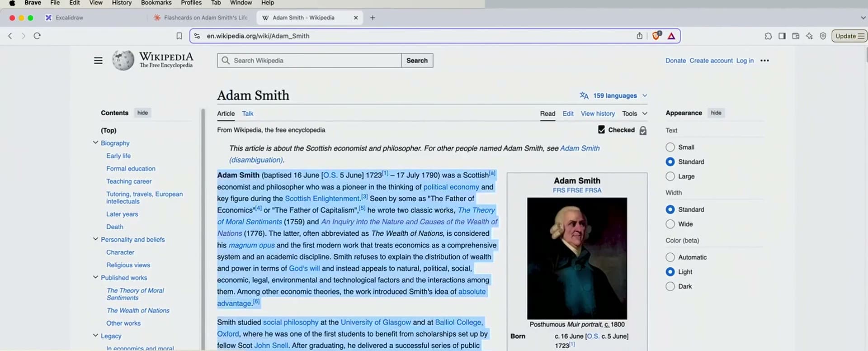The height and width of the screenshot is (351, 868).
Task: Open the personal tools ellipsis menu
Action: [764, 61]
